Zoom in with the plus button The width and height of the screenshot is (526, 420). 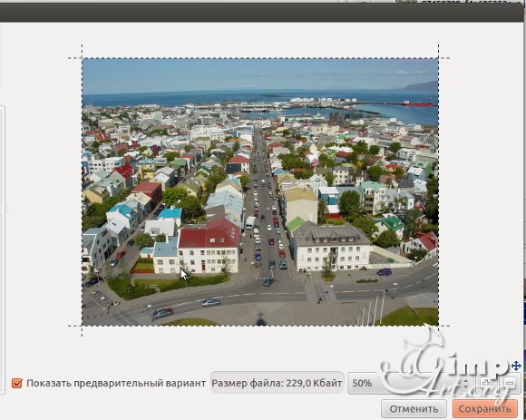coord(486,383)
